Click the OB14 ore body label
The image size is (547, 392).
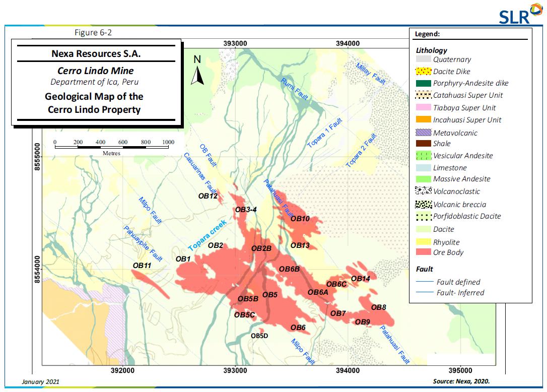(360, 278)
